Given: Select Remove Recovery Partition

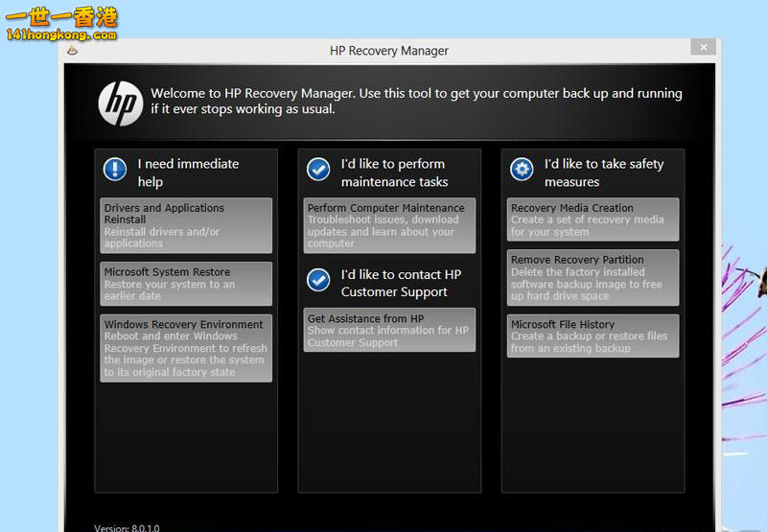Looking at the screenshot, I should click(x=593, y=278).
